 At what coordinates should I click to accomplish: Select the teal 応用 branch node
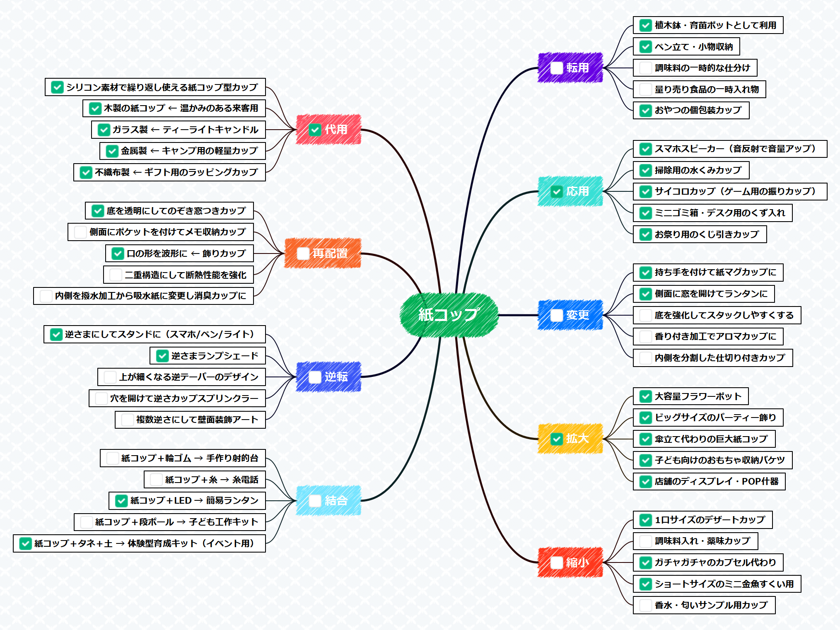[x=578, y=191]
